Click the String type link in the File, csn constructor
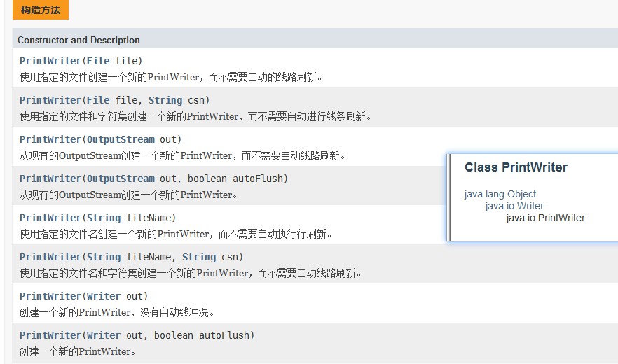Viewport: 618px width, 364px height. [x=165, y=100]
